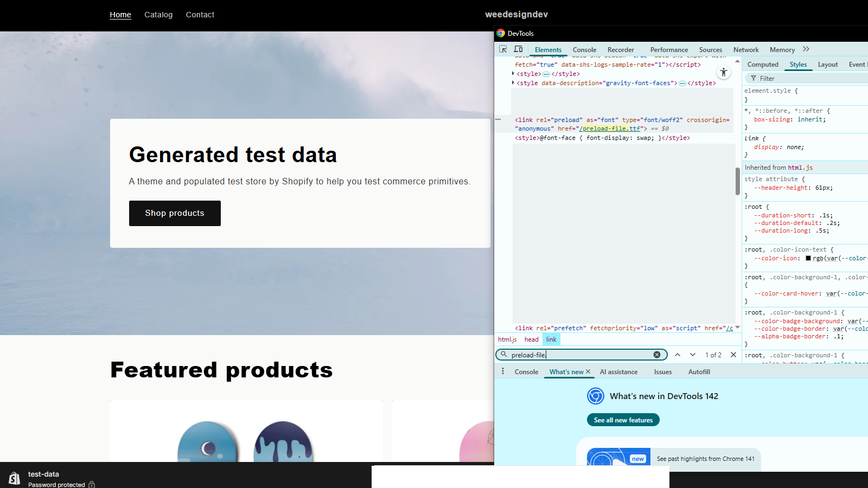Toggle the device toolbar icon
868x488 pixels.
point(519,49)
